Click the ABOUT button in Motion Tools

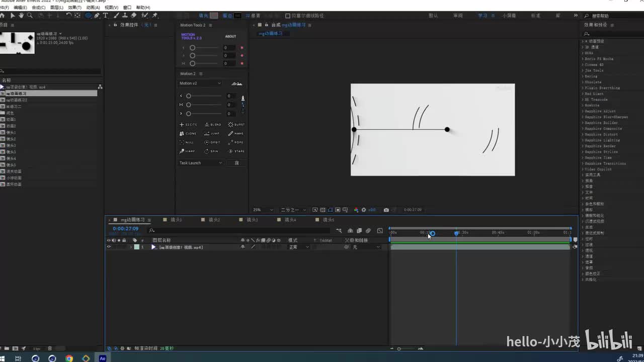click(230, 37)
